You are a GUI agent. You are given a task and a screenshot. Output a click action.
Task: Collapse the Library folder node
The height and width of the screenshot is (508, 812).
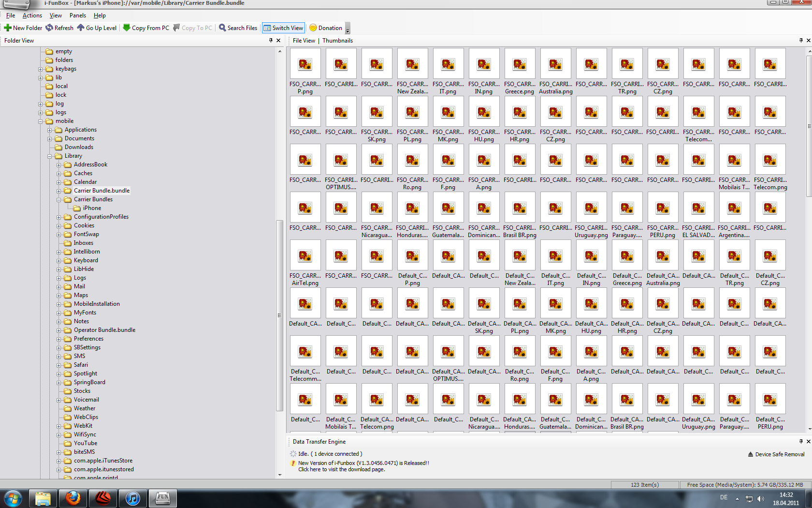click(x=50, y=156)
